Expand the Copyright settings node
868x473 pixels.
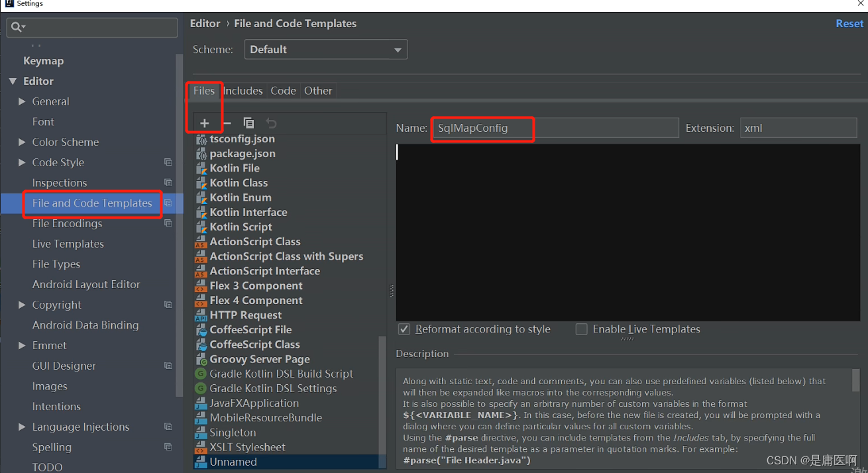point(22,305)
